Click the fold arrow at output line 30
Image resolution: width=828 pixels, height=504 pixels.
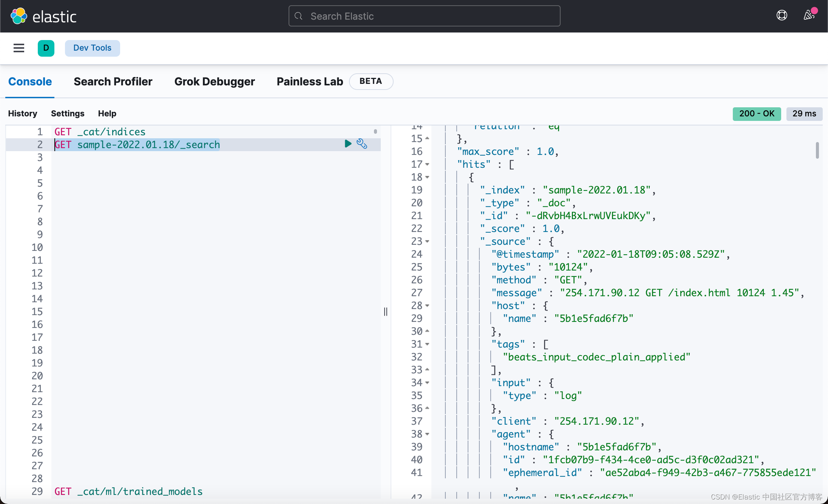pyautogui.click(x=427, y=331)
